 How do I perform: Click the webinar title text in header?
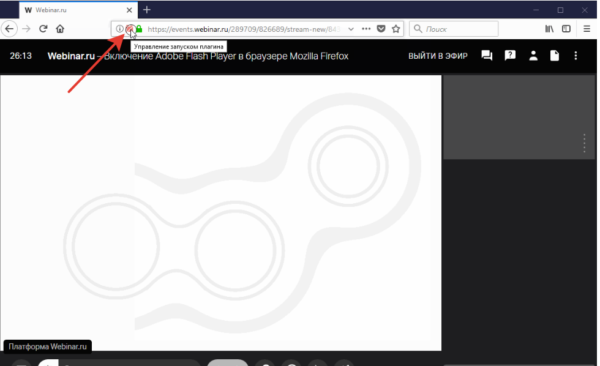(x=198, y=56)
